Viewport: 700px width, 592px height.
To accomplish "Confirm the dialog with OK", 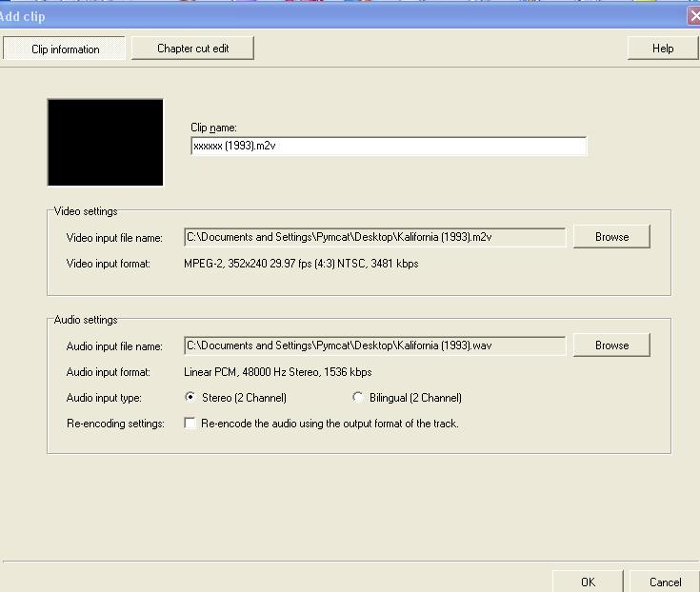I will coord(588,582).
